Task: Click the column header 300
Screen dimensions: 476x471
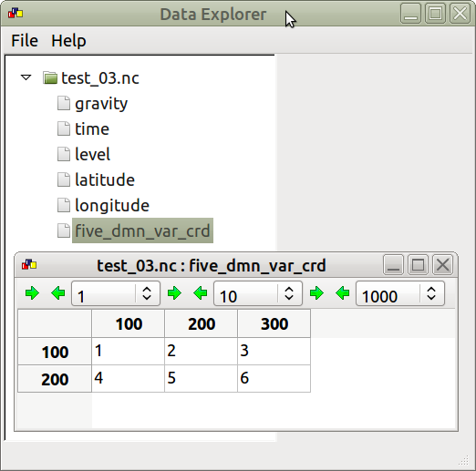Action: 274,323
